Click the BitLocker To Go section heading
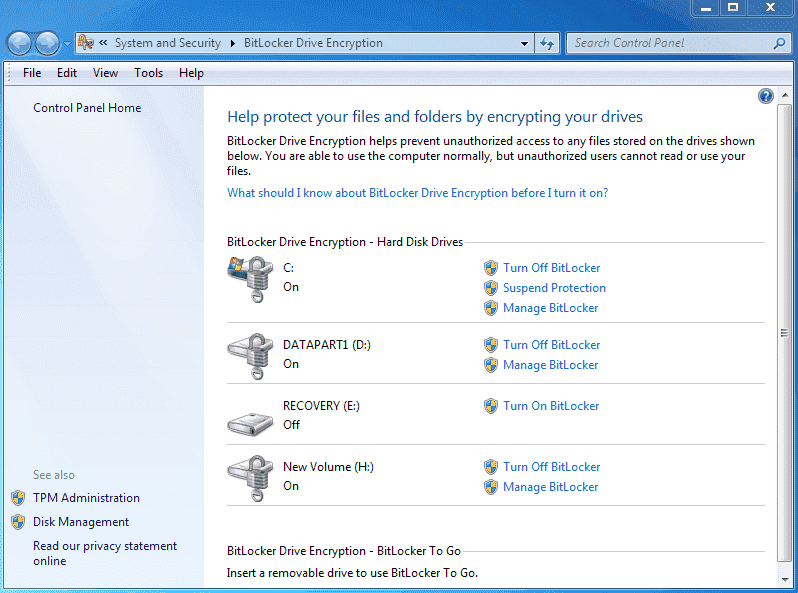Image resolution: width=798 pixels, height=593 pixels. 344,551
